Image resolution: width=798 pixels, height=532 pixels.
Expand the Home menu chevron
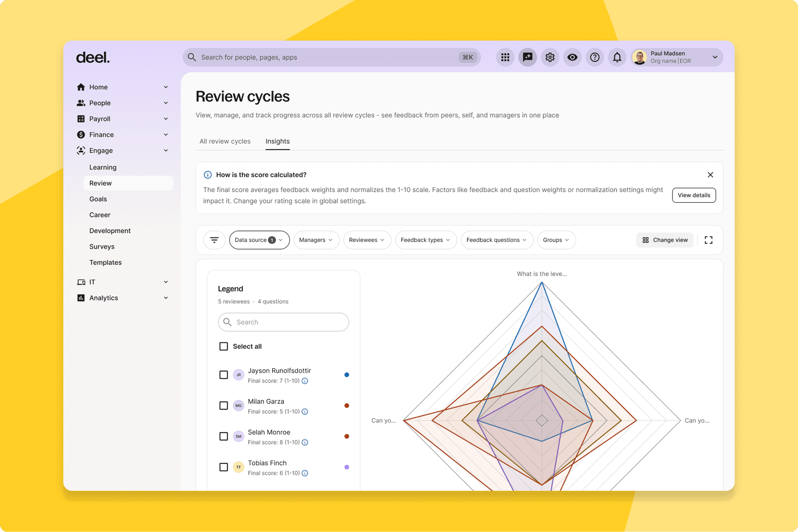click(166, 87)
